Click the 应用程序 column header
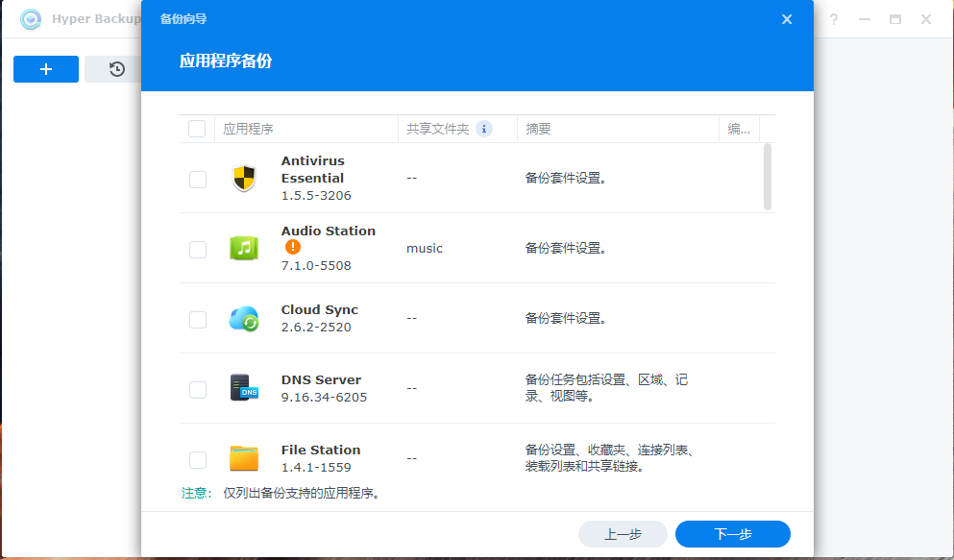The image size is (954, 560). 306,129
